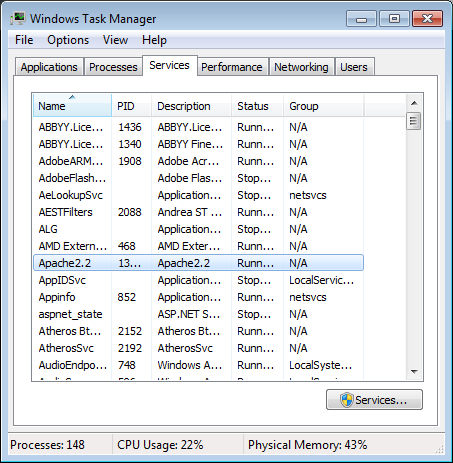Click the LocalServic... group cell

322,280
